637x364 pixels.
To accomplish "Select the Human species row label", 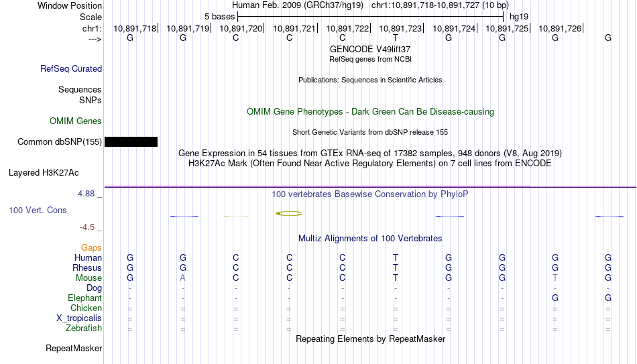I will click(88, 257).
